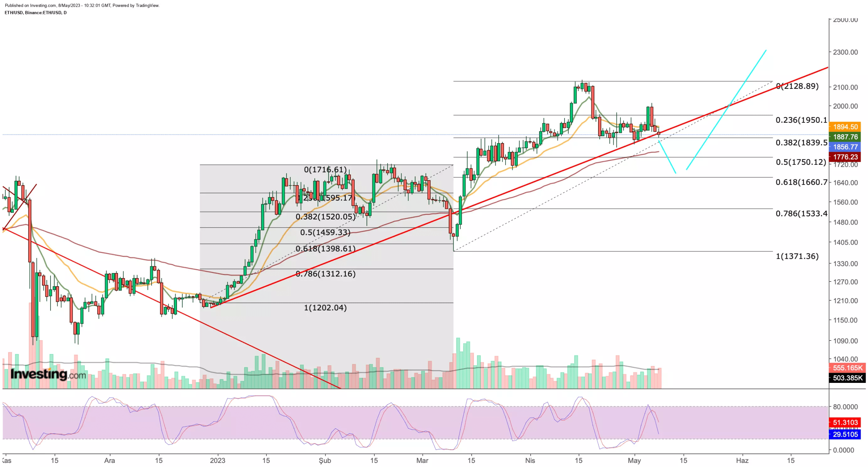
Task: Click the 0.382(1839.5 Fibonacci label
Action: pyautogui.click(x=801, y=143)
